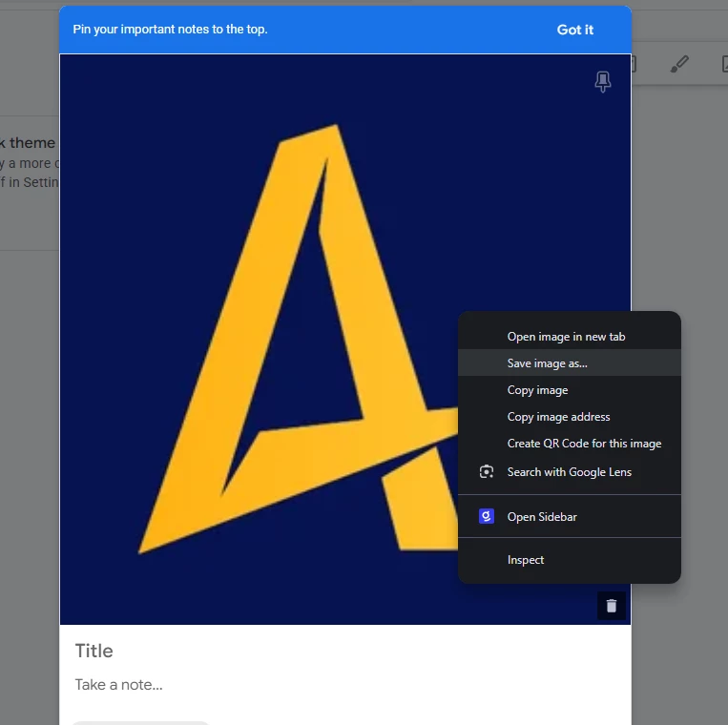Select Save image as... option

coord(570,362)
